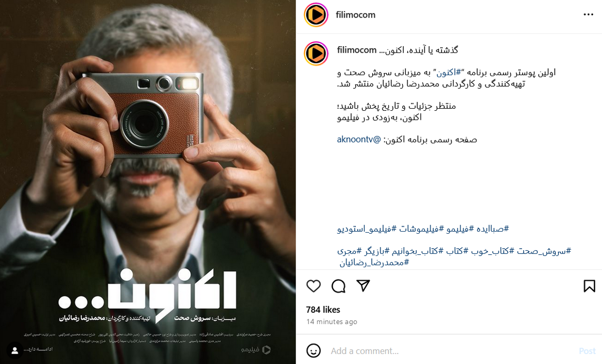Open the #اکنون hashtag in caption
The height and width of the screenshot is (364, 602).
(x=448, y=72)
